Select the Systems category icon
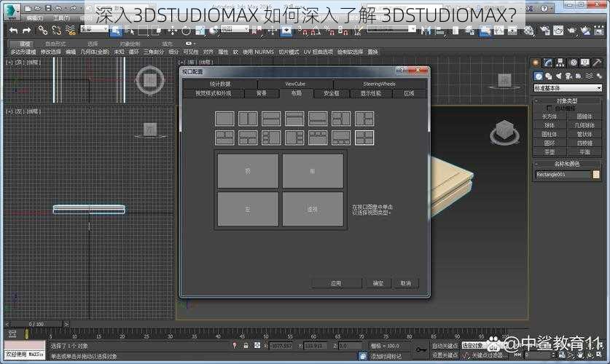This screenshot has height=364, width=610. point(599,76)
